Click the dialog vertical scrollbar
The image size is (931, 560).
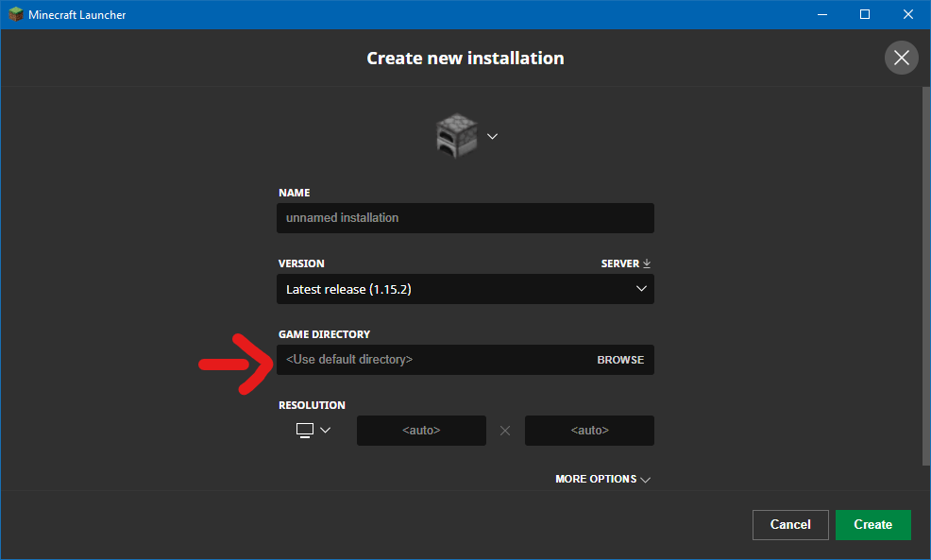(x=926, y=276)
